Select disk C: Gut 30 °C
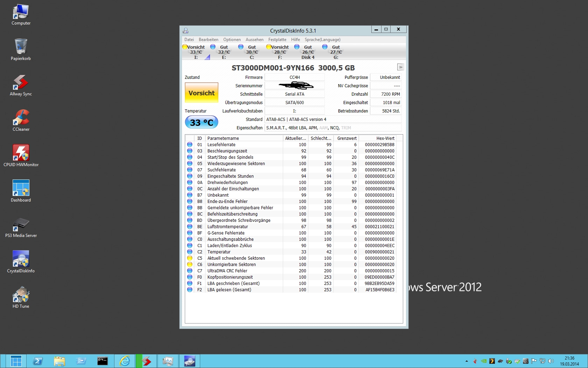 (x=252, y=52)
